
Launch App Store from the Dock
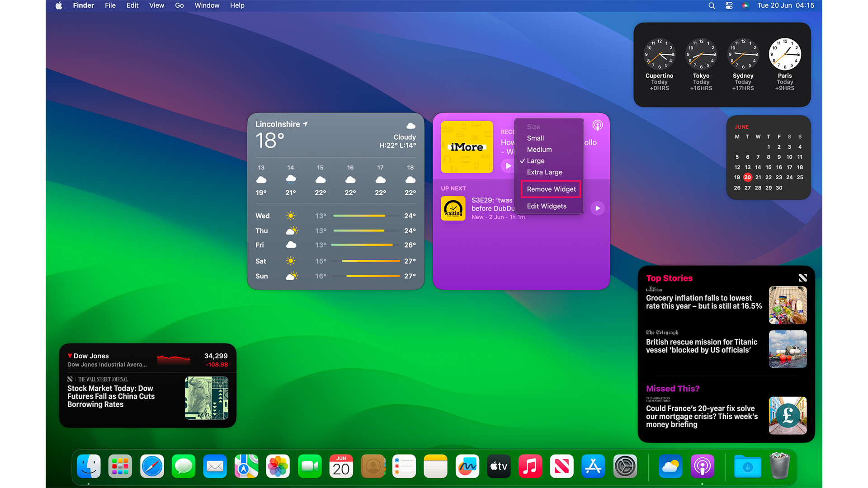594,466
